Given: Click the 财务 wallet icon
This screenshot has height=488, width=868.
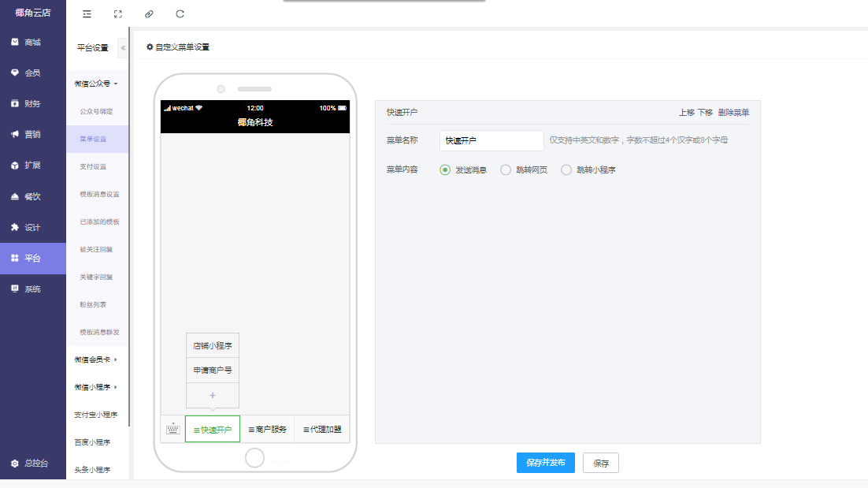Looking at the screenshot, I should point(15,103).
